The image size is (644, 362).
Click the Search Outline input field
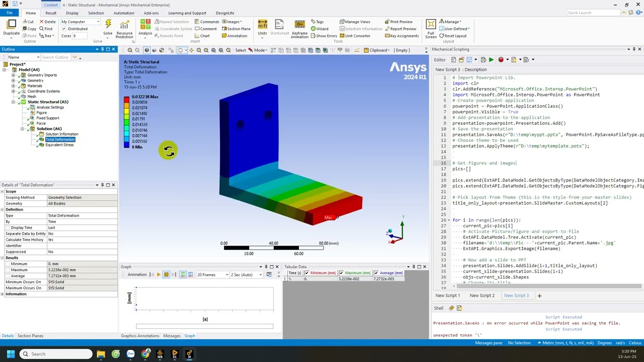point(55,57)
